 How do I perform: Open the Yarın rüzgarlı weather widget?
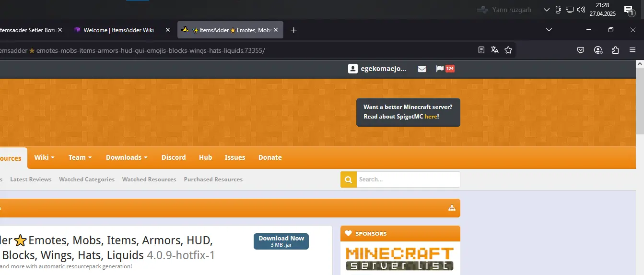point(504,10)
